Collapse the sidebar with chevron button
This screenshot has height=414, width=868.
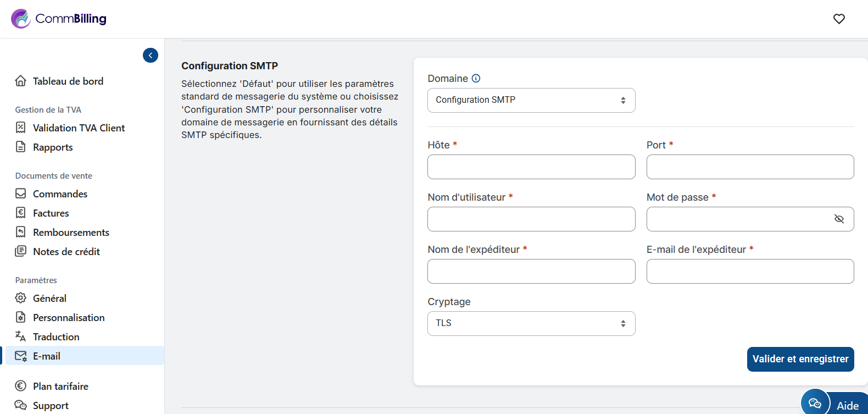pos(151,56)
